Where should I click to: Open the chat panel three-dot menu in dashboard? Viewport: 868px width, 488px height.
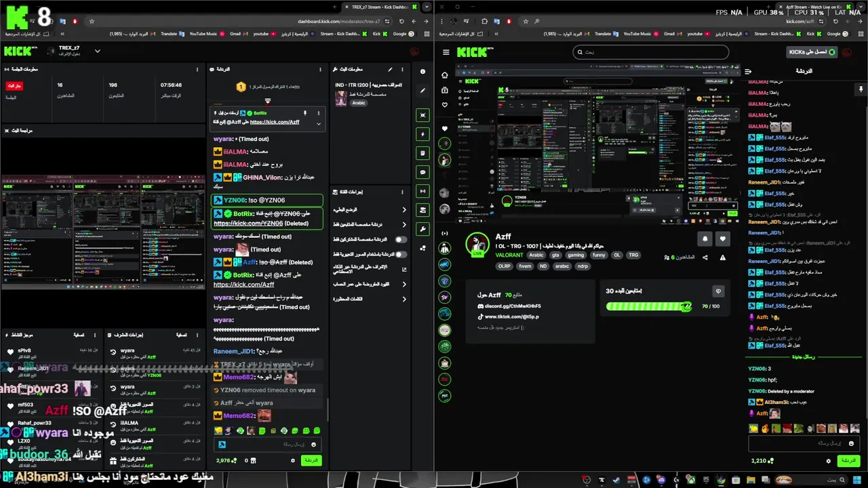(321, 69)
